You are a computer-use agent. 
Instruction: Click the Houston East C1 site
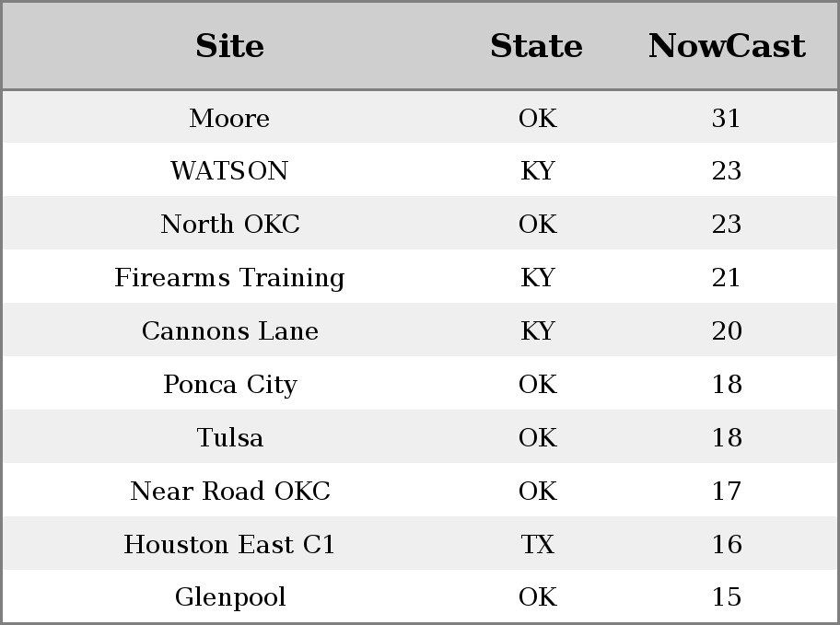click(x=230, y=544)
